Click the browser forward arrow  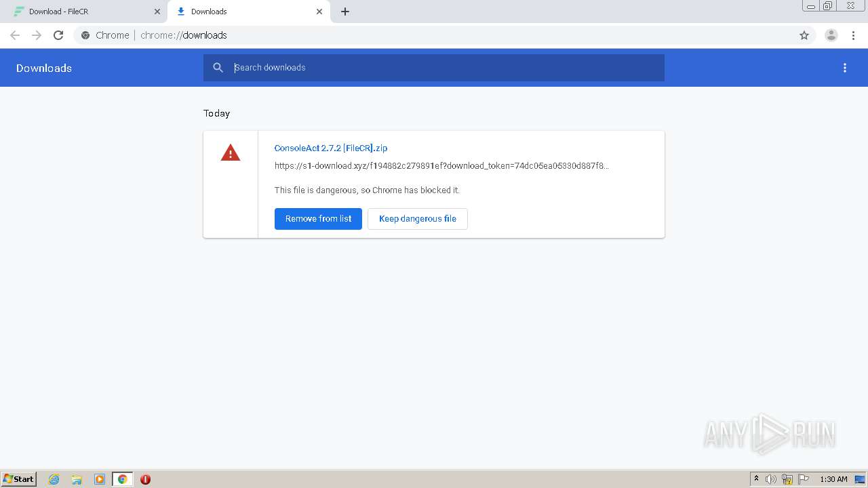click(37, 35)
